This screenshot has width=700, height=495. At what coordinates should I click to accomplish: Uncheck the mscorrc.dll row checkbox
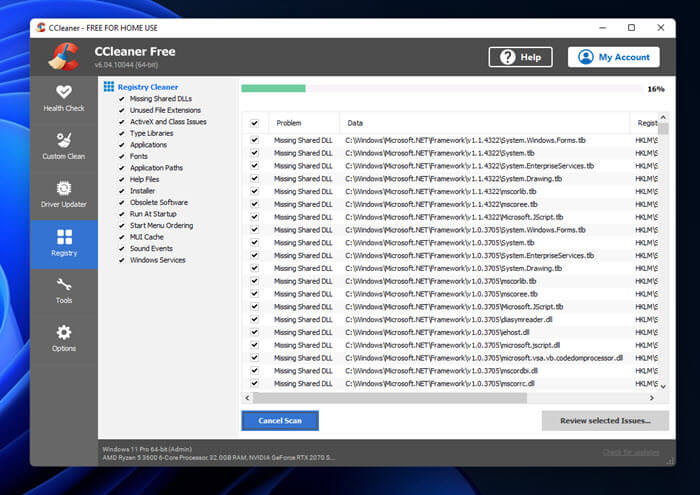click(254, 383)
